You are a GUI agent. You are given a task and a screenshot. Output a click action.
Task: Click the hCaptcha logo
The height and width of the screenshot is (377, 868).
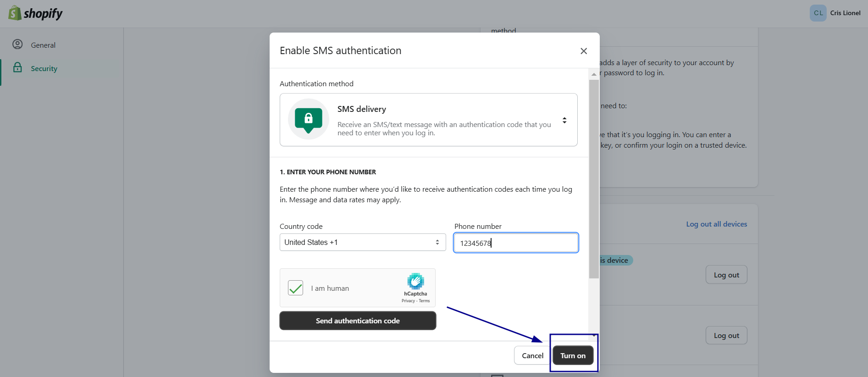coord(415,282)
